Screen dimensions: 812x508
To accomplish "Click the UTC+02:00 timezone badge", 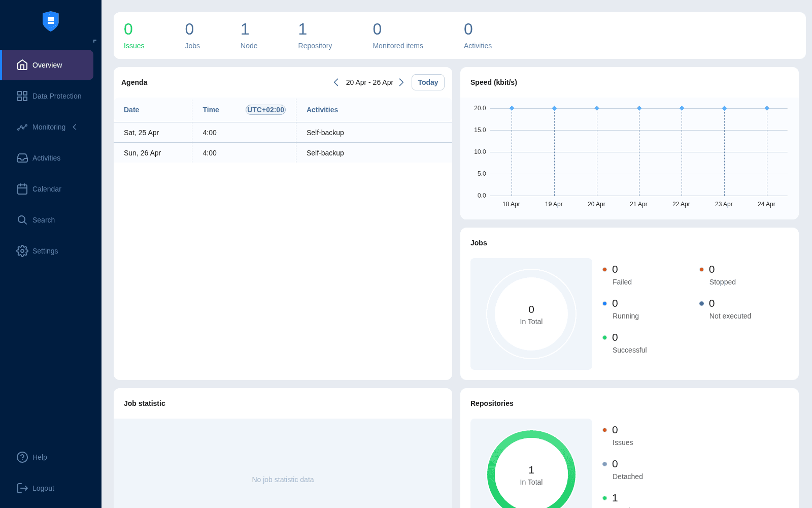I will click(265, 109).
